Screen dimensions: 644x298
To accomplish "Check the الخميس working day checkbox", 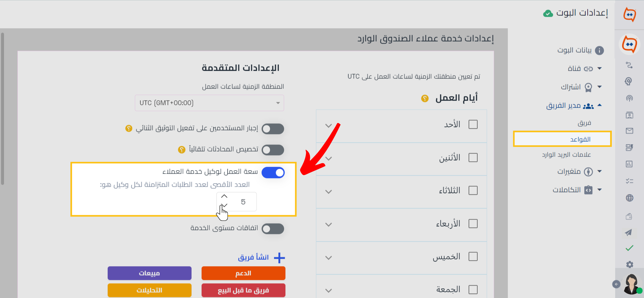I will (x=473, y=256).
